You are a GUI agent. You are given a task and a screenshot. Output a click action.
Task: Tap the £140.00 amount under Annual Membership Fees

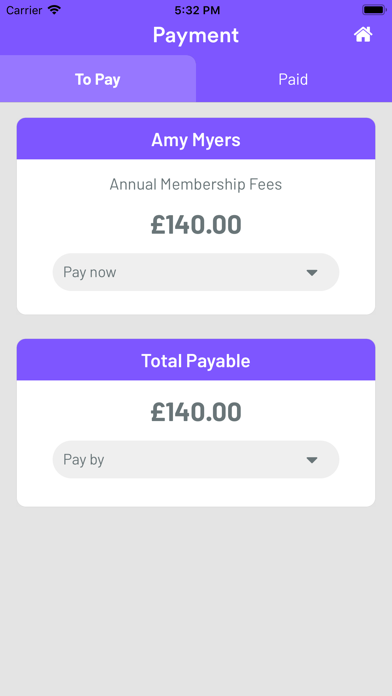196,225
